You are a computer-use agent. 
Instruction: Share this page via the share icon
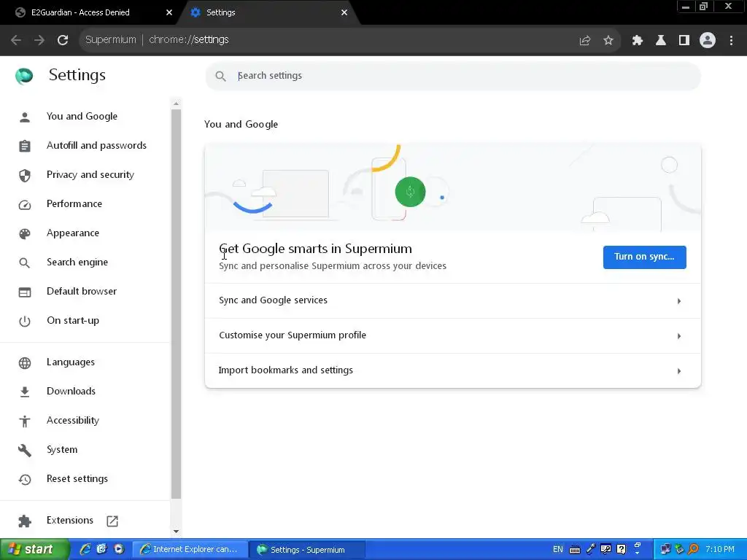[x=585, y=40]
